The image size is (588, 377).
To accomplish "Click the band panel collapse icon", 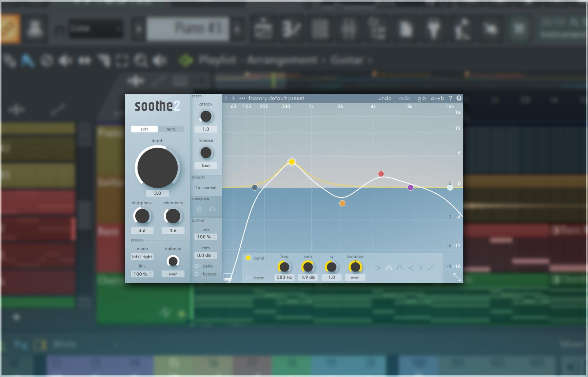I will (x=228, y=277).
